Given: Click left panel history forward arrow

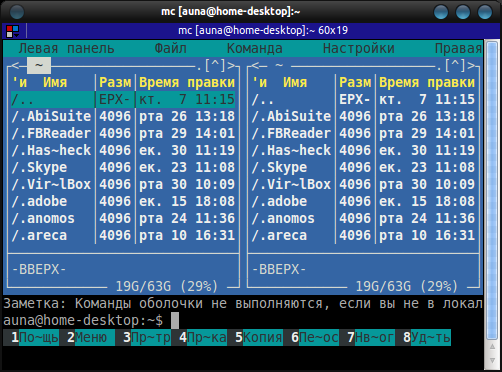Looking at the screenshot, I should (231, 65).
